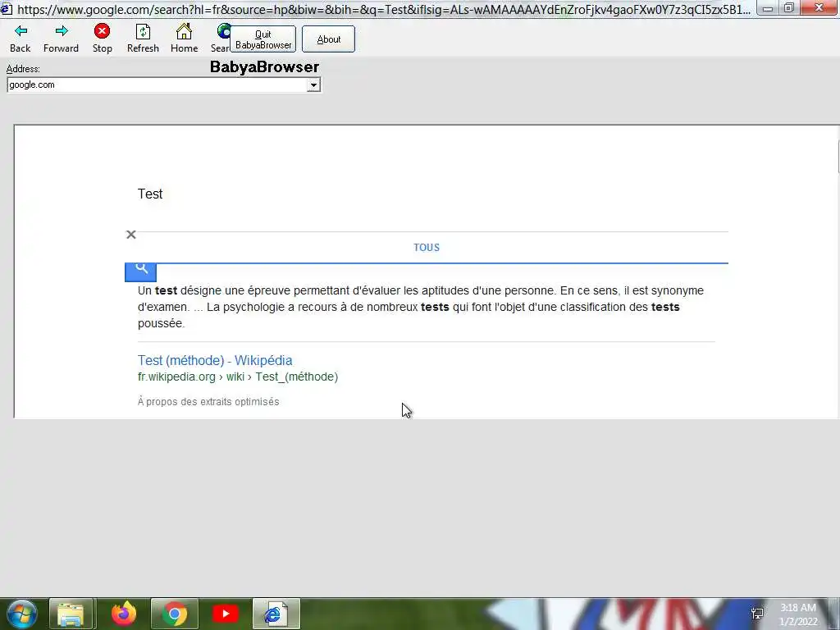Click the window title bar app icon
Screen dimensions: 840x630
(x=6, y=8)
